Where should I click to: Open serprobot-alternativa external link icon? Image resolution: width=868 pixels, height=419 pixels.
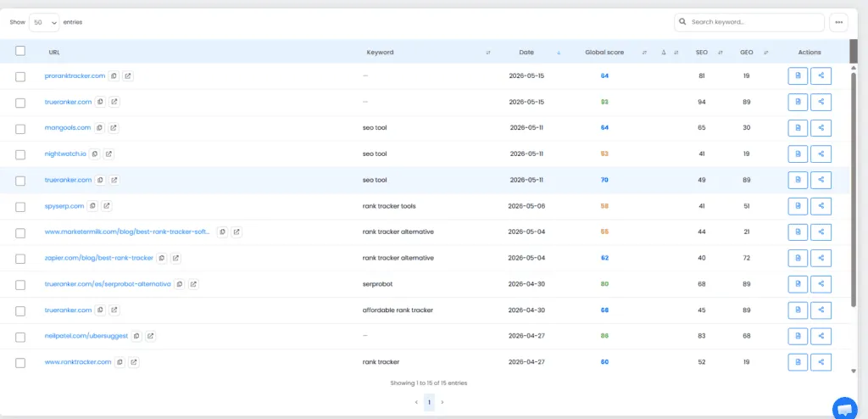193,284
